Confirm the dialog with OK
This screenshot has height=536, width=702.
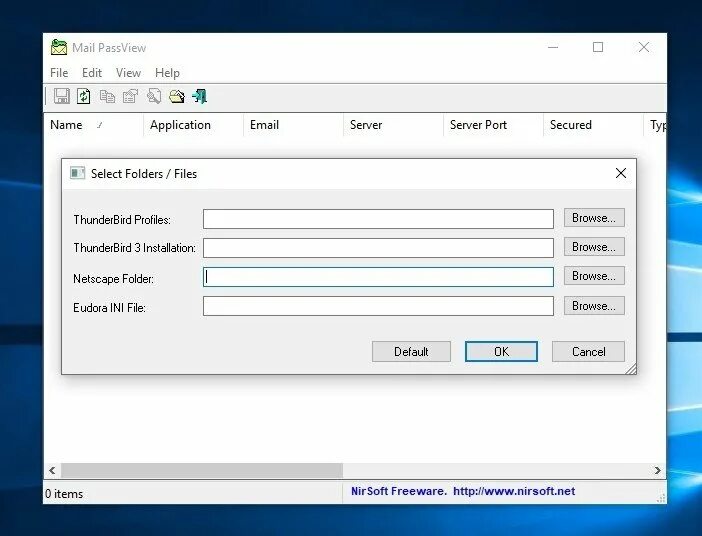pos(501,352)
